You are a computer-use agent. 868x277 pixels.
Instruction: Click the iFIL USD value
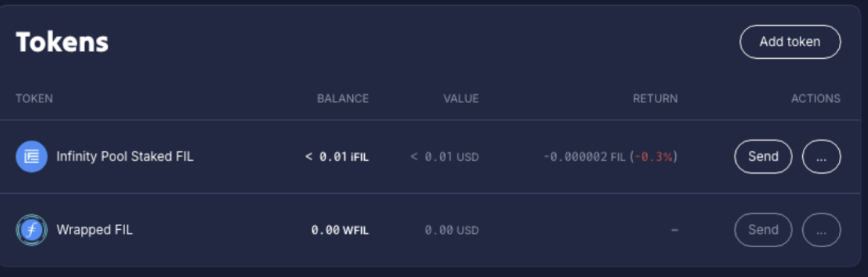click(x=445, y=157)
